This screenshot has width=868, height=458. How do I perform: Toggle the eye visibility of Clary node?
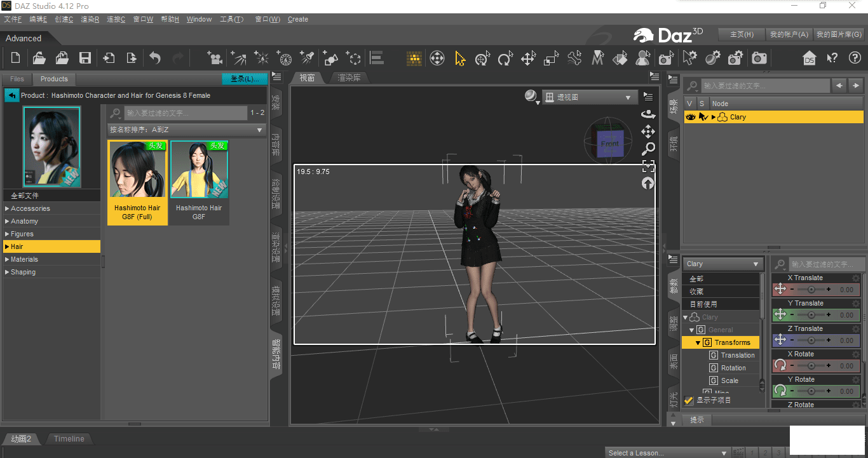[x=691, y=117]
